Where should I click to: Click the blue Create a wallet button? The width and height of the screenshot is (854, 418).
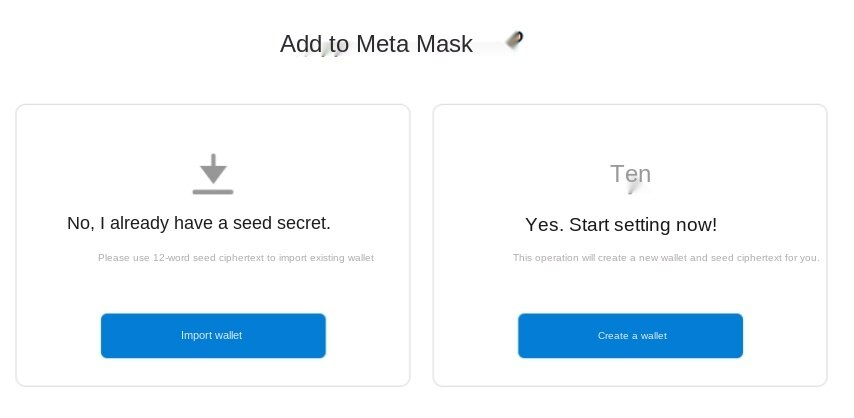click(630, 335)
